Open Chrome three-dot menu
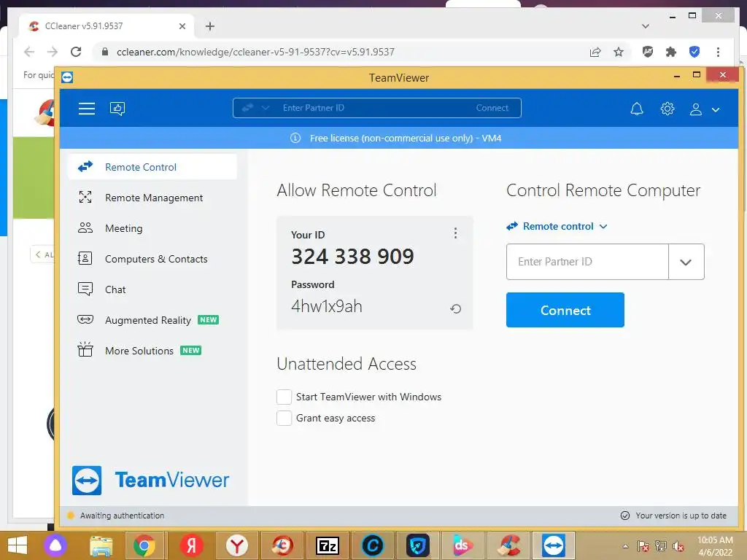Viewport: 747px width, 560px height. (718, 52)
